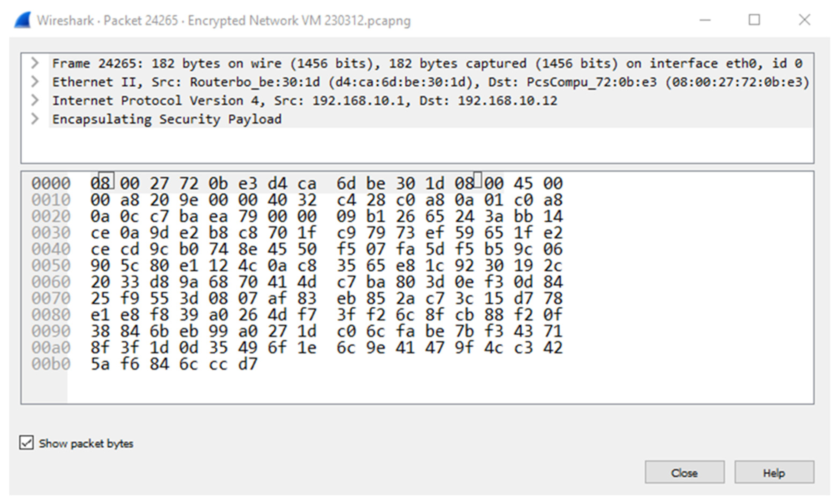838x504 pixels.
Task: Maximize the packet window
Action: [754, 20]
